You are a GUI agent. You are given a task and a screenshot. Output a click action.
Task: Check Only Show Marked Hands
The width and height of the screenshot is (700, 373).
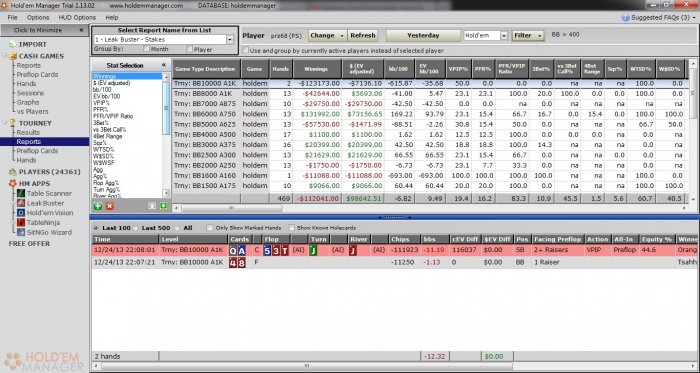(210, 228)
